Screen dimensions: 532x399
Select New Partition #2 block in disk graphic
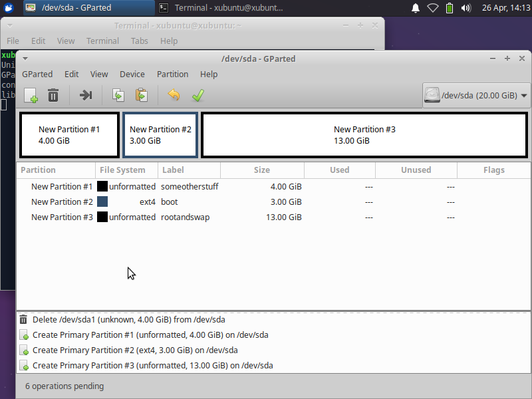(x=160, y=135)
